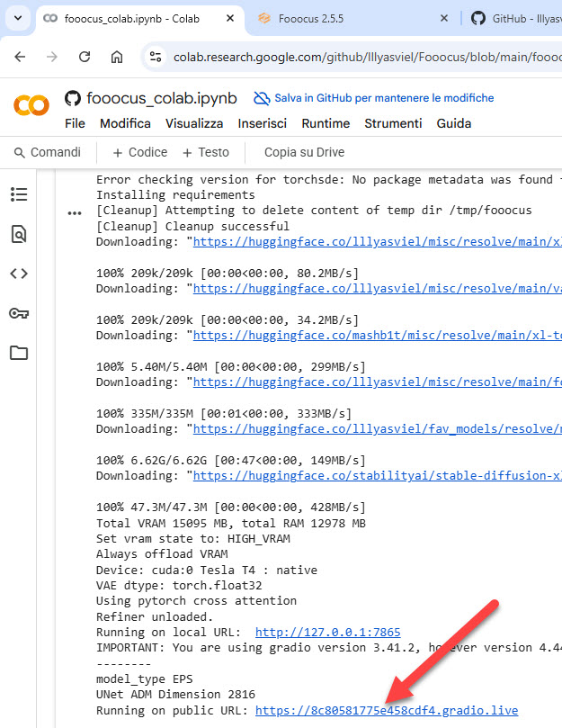Open the huggingface lllyasviel/fav_models download link
Viewport: 562px width, 728px height.
coord(378,428)
